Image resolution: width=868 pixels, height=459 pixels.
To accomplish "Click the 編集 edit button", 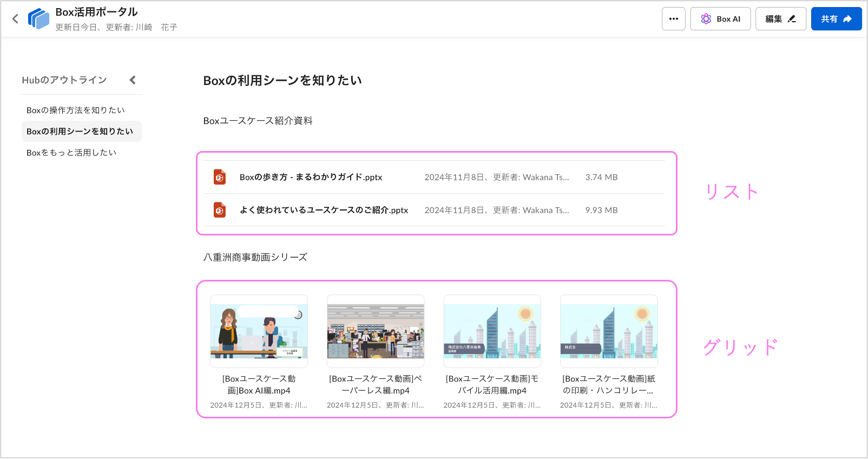I will pos(781,19).
